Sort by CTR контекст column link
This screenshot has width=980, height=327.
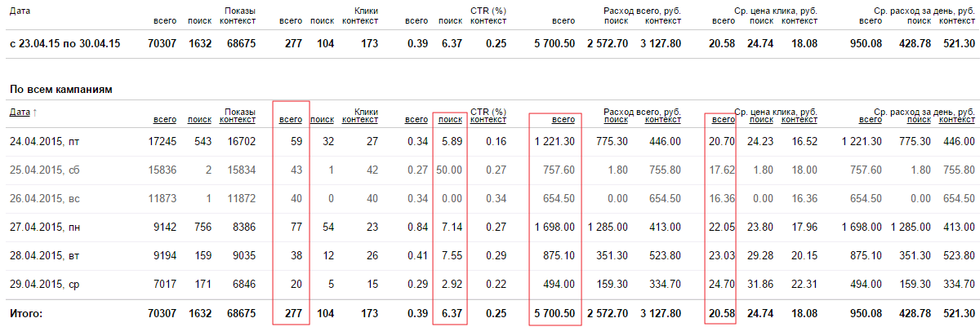pyautogui.click(x=488, y=120)
